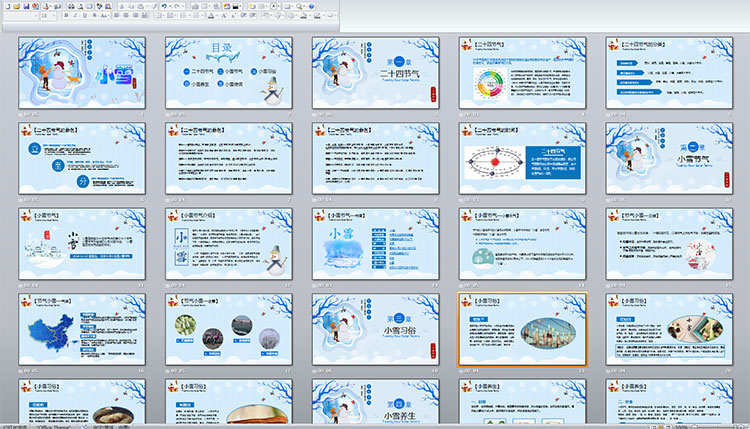Click the Open folder icon
750x429 pixels.
click(x=16, y=6)
